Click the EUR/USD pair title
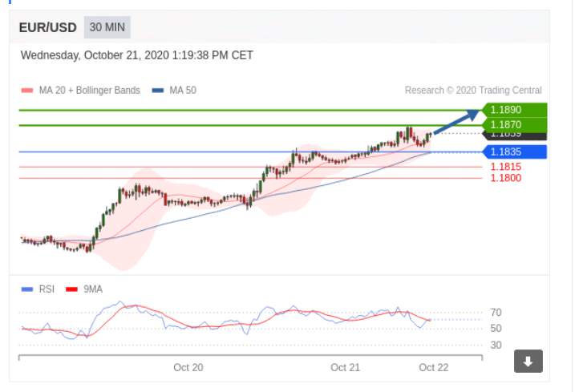575x392 pixels. pyautogui.click(x=47, y=27)
